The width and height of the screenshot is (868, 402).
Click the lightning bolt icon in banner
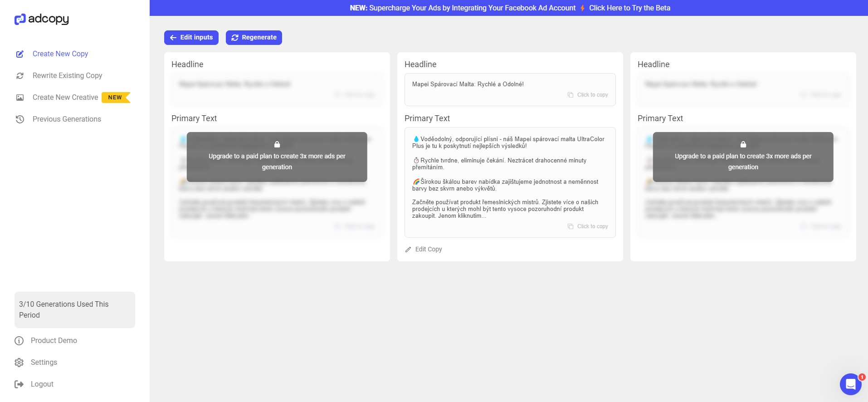582,8
